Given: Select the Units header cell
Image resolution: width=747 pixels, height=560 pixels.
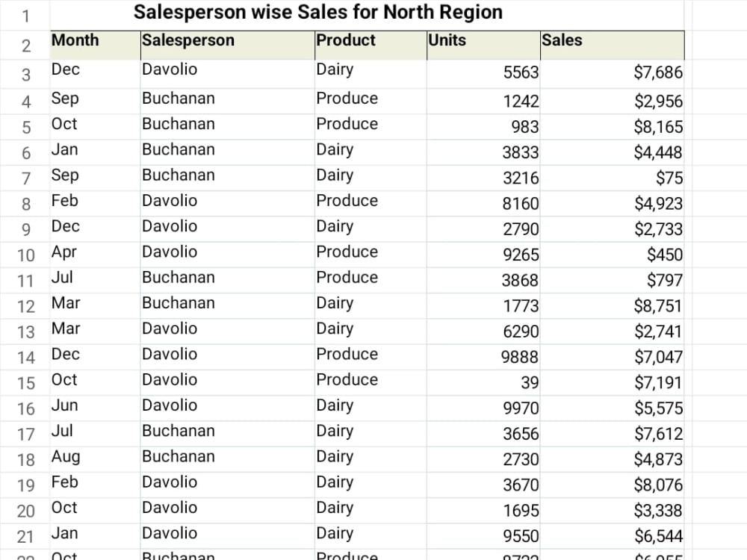Looking at the screenshot, I should point(483,46).
